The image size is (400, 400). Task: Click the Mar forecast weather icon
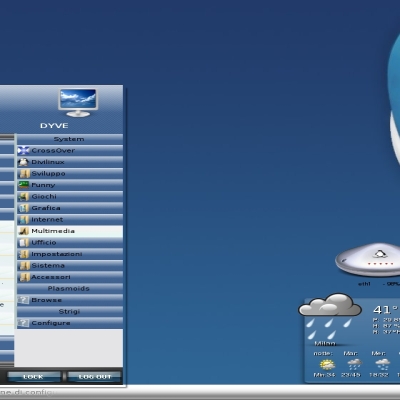[x=355, y=364]
